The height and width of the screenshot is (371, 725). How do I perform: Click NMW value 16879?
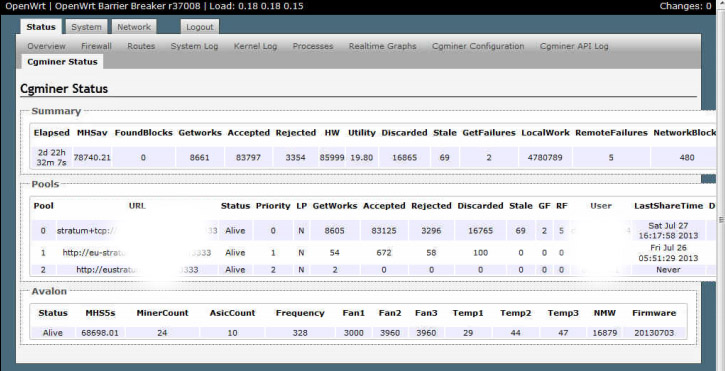(604, 333)
